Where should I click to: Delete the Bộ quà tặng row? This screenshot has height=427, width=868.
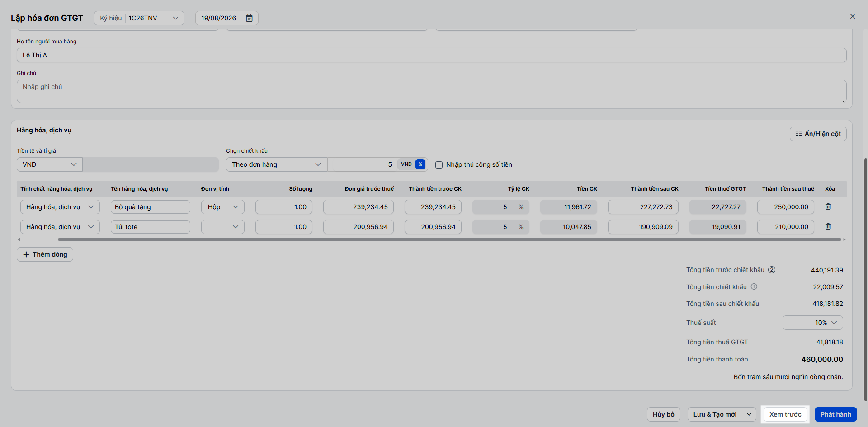pyautogui.click(x=828, y=206)
